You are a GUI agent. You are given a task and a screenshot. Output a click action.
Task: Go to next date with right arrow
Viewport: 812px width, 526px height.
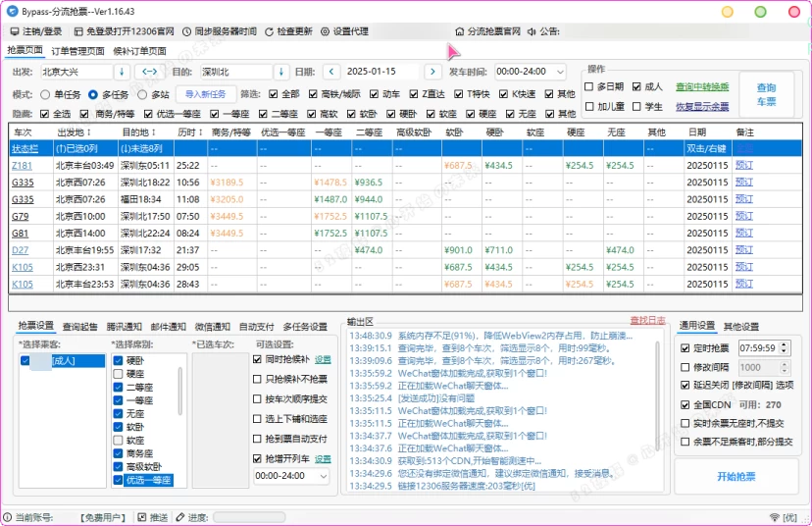(432, 72)
